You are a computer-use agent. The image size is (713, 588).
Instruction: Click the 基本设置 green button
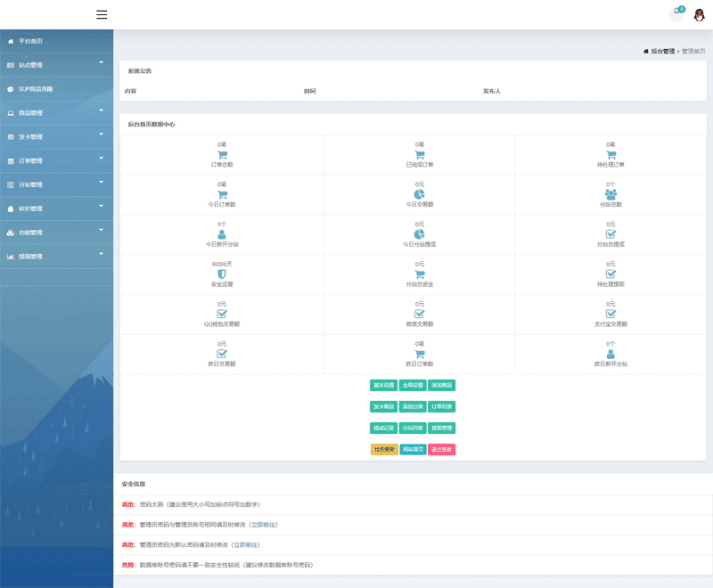383,385
